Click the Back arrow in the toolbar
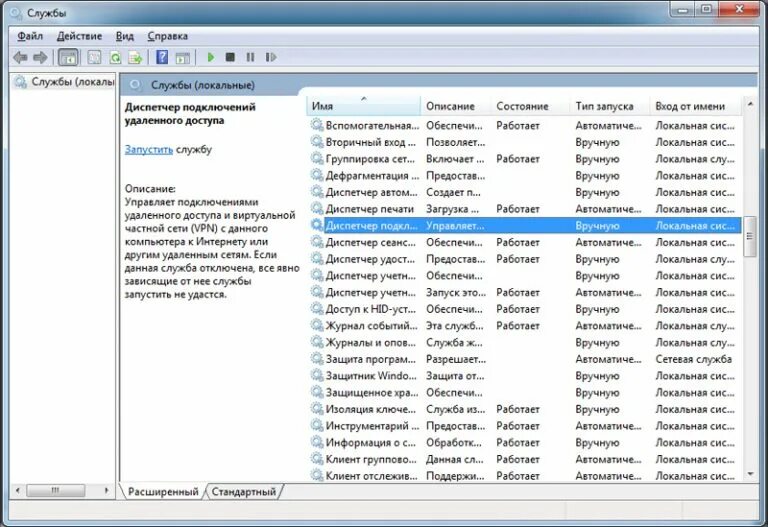 pos(21,57)
